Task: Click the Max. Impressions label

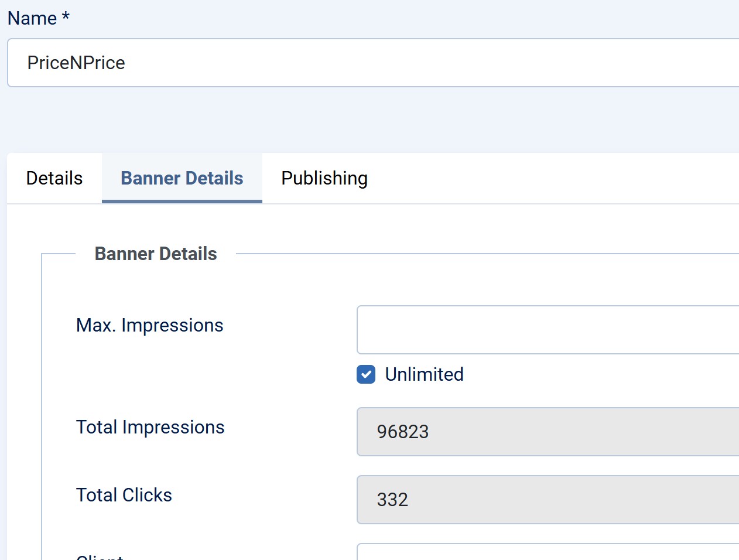Action: click(149, 325)
